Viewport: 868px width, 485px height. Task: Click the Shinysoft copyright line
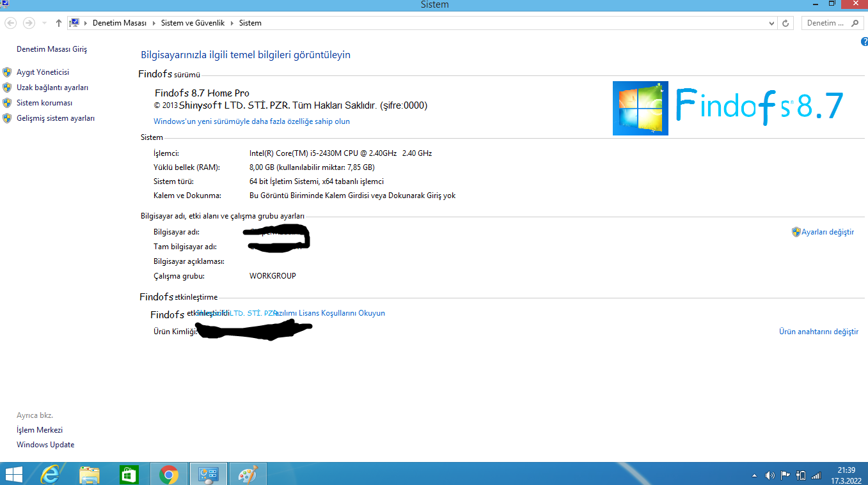290,105
